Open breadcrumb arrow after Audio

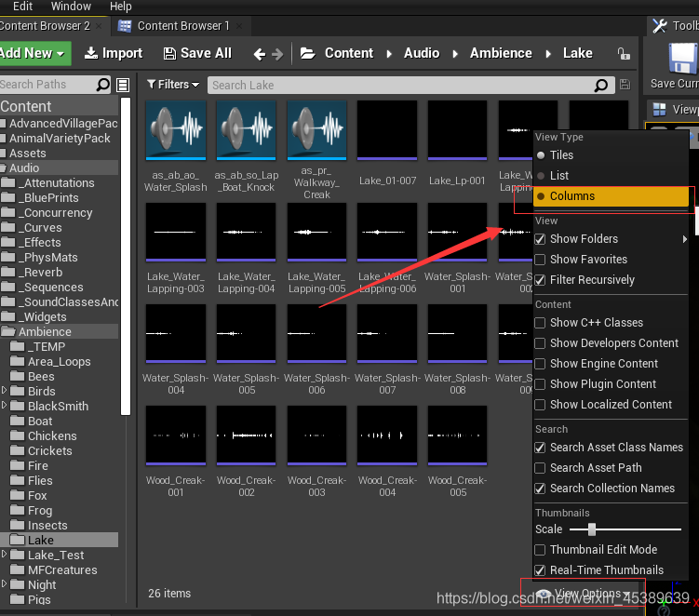[x=455, y=54]
